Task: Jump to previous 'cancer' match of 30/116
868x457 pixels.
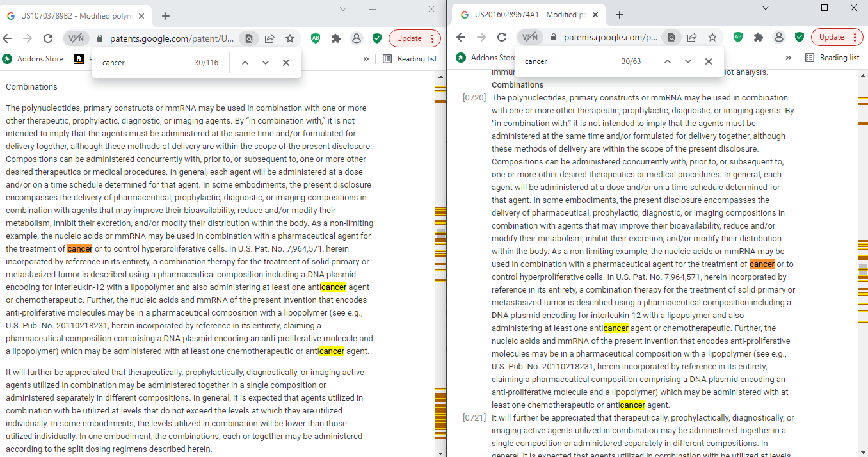Action: 245,63
